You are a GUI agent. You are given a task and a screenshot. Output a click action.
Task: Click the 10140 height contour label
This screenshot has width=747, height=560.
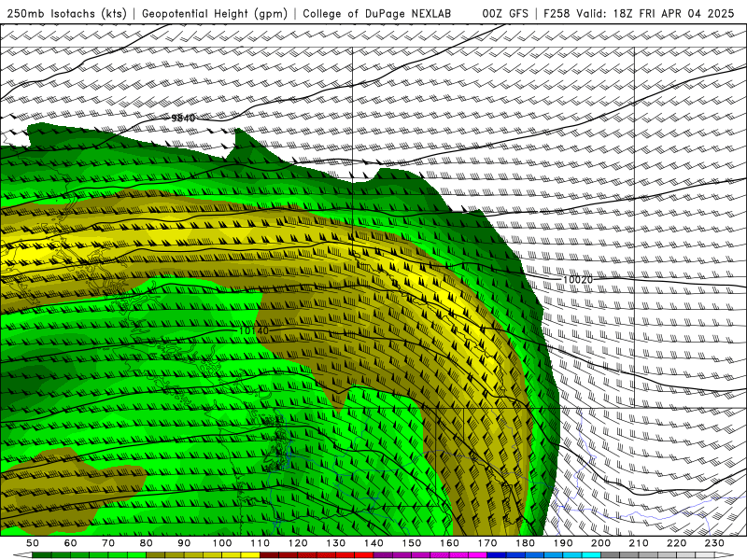(x=254, y=330)
